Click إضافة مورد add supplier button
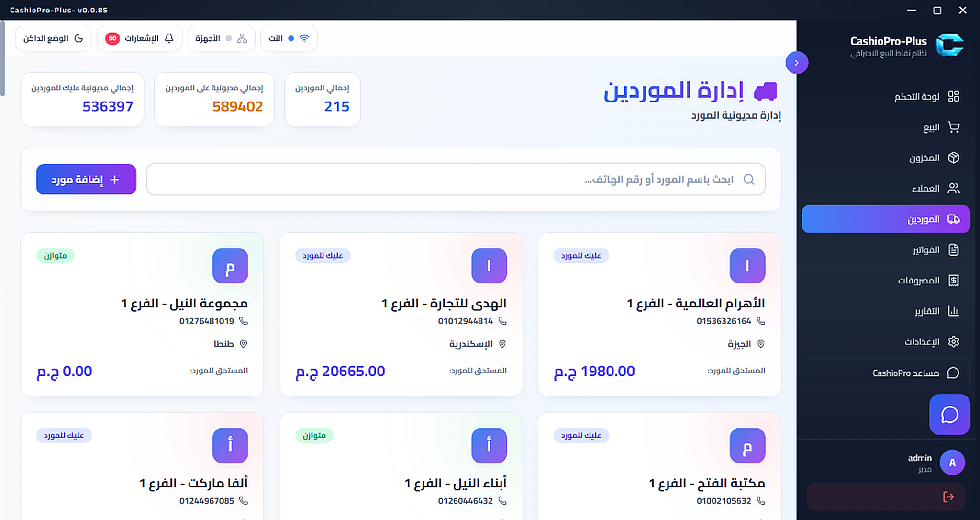The width and height of the screenshot is (980, 520). coord(86,180)
